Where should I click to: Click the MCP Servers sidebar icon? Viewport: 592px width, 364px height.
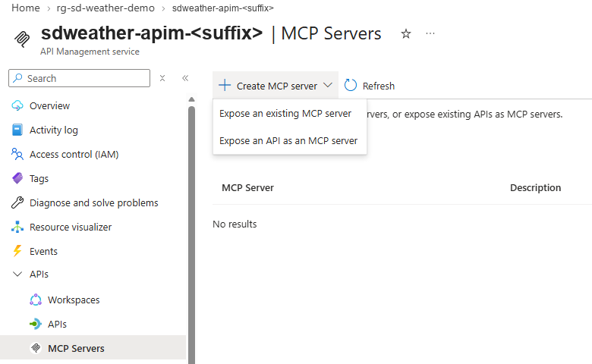click(36, 348)
